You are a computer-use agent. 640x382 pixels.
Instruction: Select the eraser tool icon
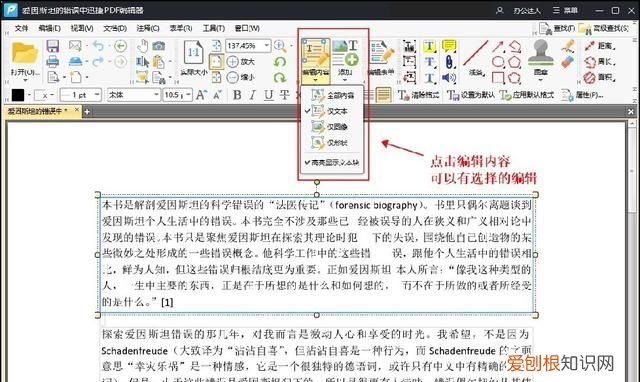point(568,62)
